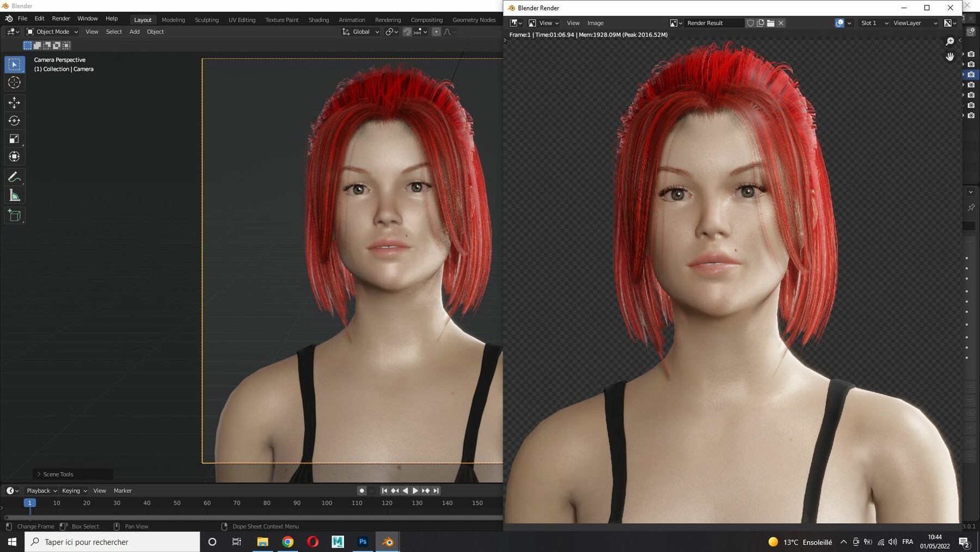Open the pivot point dropdown
The image size is (980, 552).
pos(392,32)
